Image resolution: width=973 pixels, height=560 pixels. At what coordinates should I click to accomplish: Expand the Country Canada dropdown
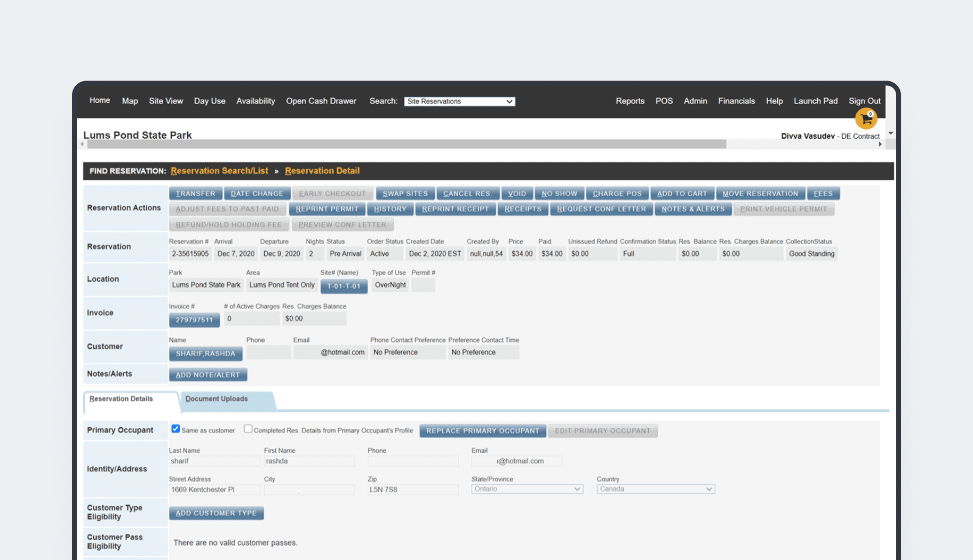pyautogui.click(x=656, y=489)
